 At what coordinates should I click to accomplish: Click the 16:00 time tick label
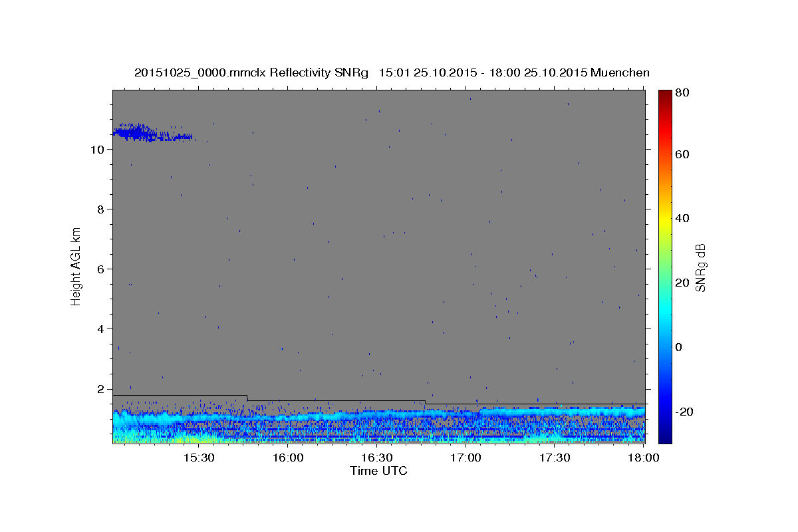287,458
